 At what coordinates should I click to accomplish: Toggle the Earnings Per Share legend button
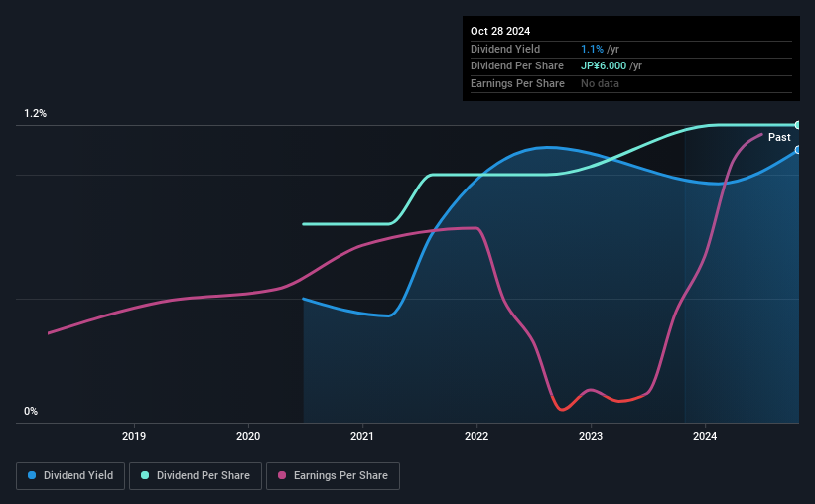coord(333,476)
